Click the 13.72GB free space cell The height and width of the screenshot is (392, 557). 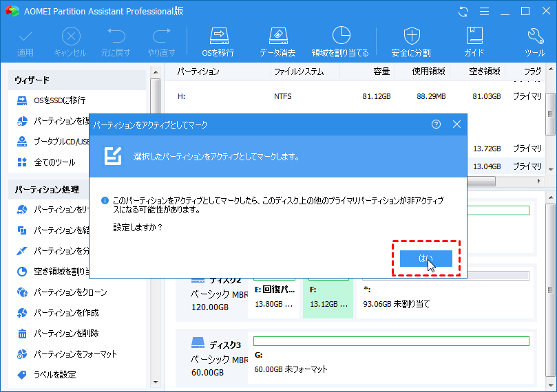pos(487,149)
